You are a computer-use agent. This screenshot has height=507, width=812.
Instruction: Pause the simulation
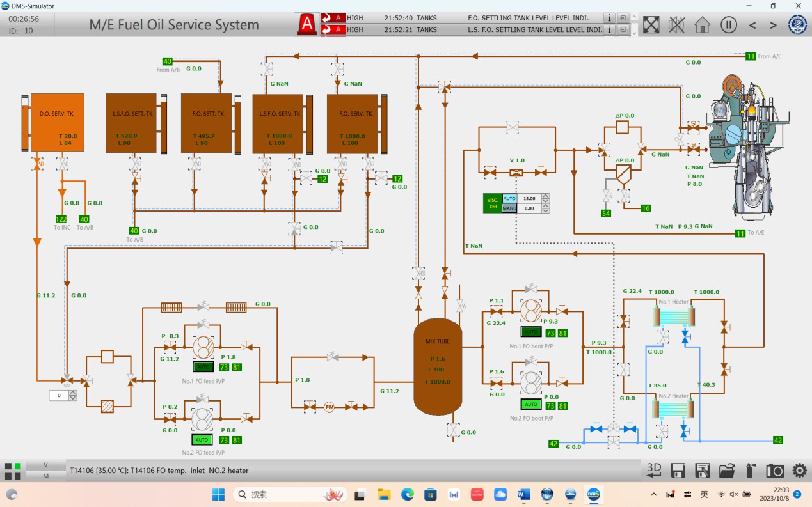tap(728, 25)
